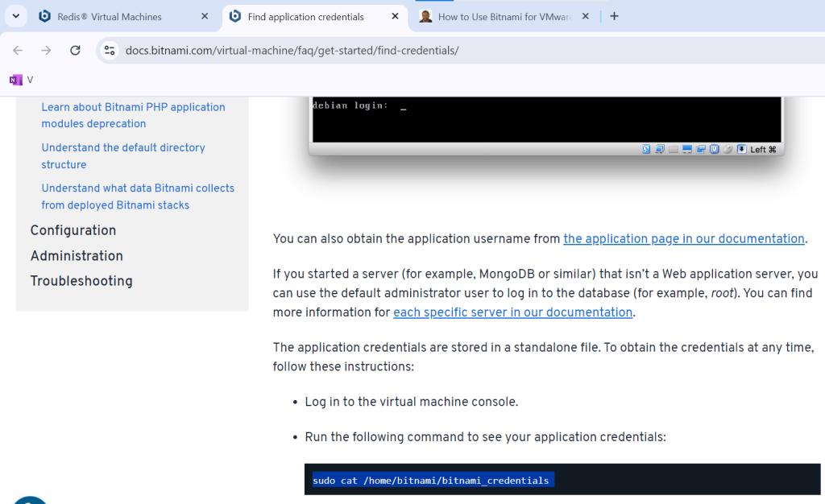Close the Find application credentials tab
This screenshot has height=504, width=825.
pyautogui.click(x=395, y=17)
